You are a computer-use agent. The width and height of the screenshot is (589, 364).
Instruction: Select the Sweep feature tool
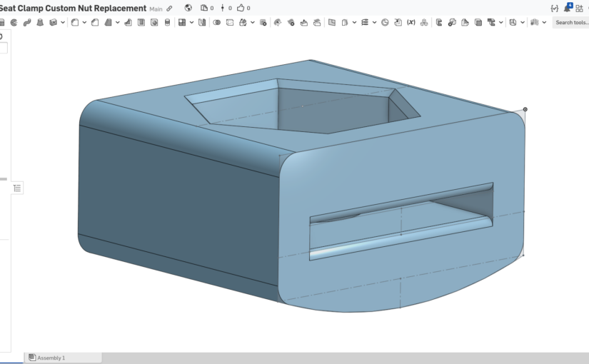click(27, 23)
